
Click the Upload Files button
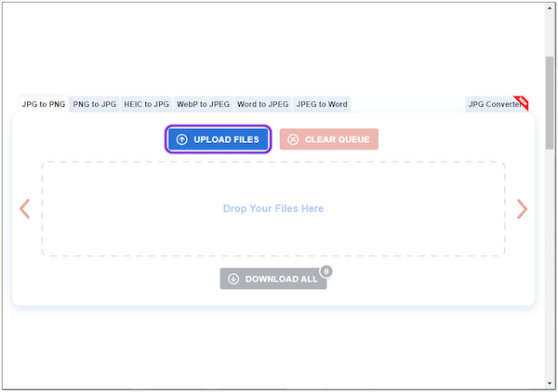click(219, 139)
